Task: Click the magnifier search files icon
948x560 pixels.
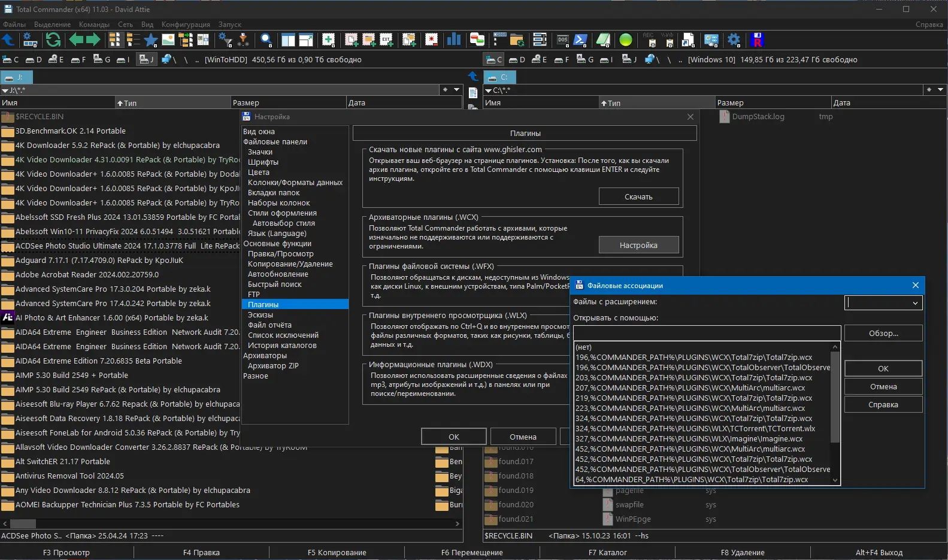Action: pos(266,40)
